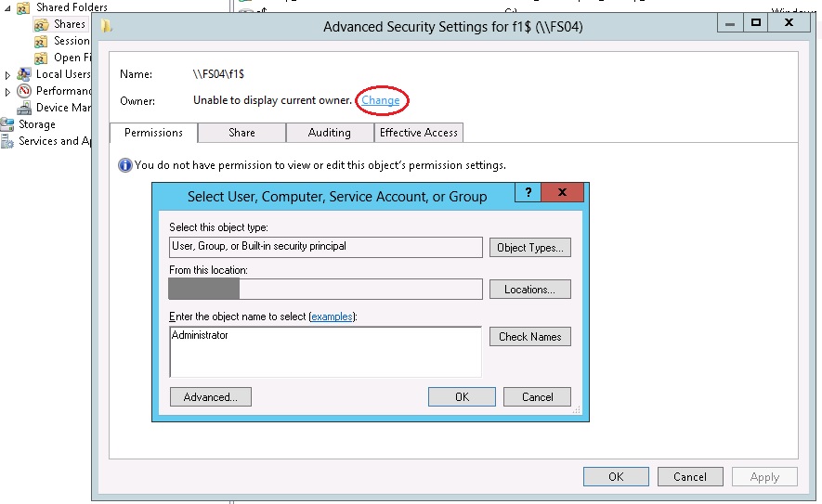Click the blue information icon beside permission message

click(x=124, y=165)
